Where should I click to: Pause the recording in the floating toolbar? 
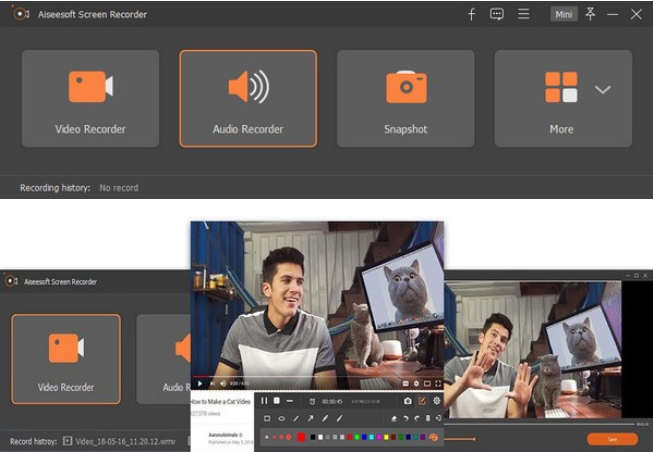(264, 400)
